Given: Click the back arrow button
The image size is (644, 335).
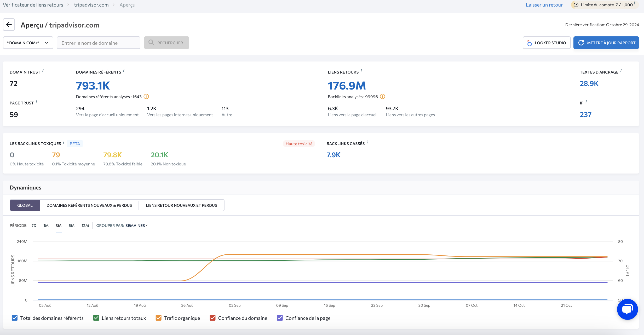Looking at the screenshot, I should 9,25.
